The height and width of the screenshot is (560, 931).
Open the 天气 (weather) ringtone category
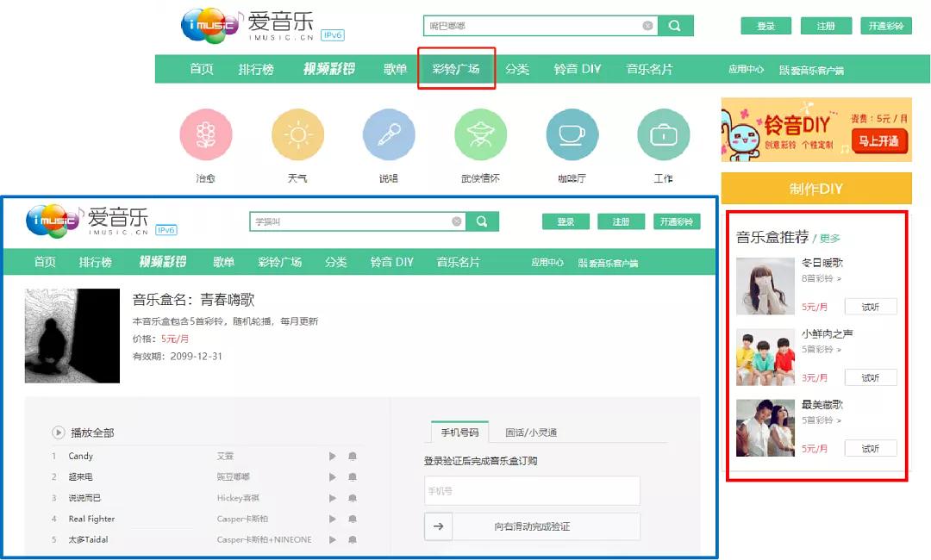297,136
